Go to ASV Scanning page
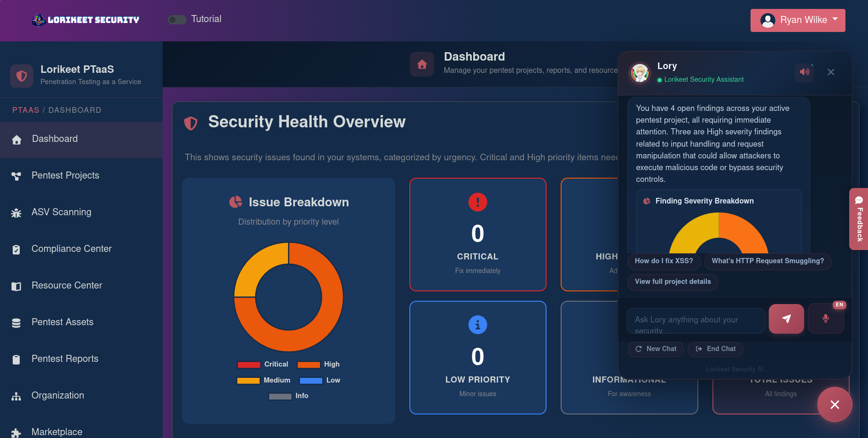This screenshot has width=868, height=438. pyautogui.click(x=61, y=212)
